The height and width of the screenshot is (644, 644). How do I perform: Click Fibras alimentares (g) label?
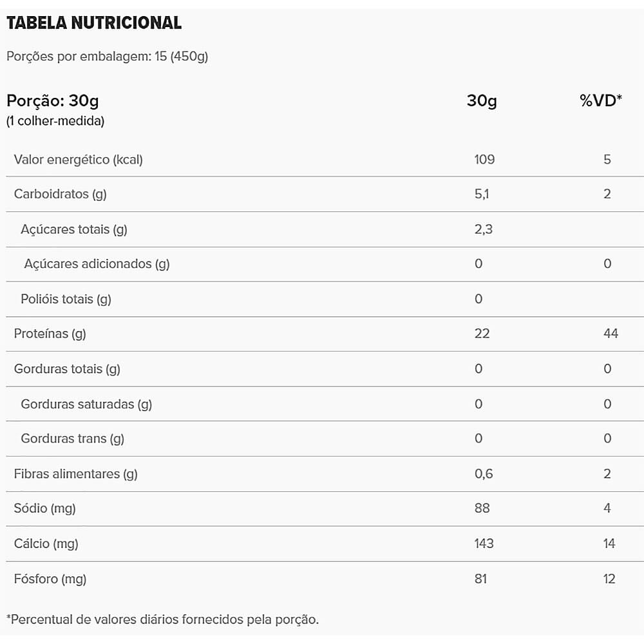(x=76, y=474)
